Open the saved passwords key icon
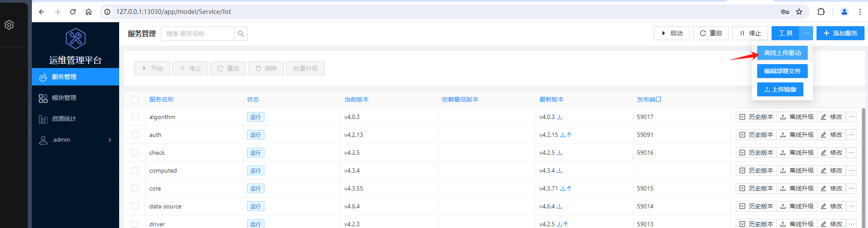This screenshot has height=228, width=868. tap(785, 12)
